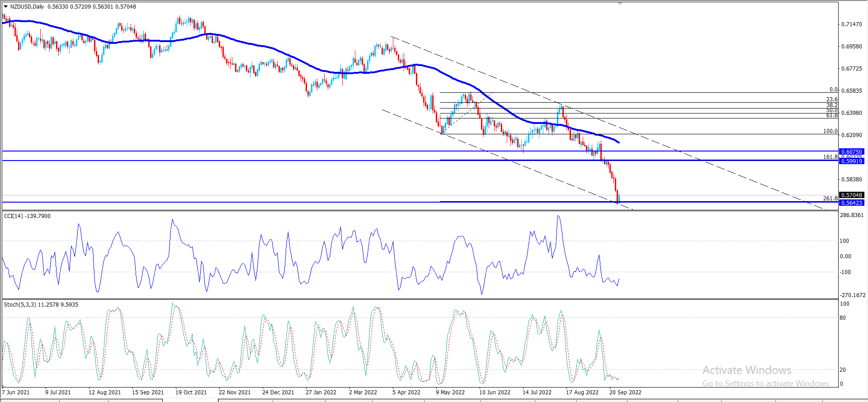The image size is (868, 402).
Task: Click the CCI scale value 286.8361
Action: 852,215
